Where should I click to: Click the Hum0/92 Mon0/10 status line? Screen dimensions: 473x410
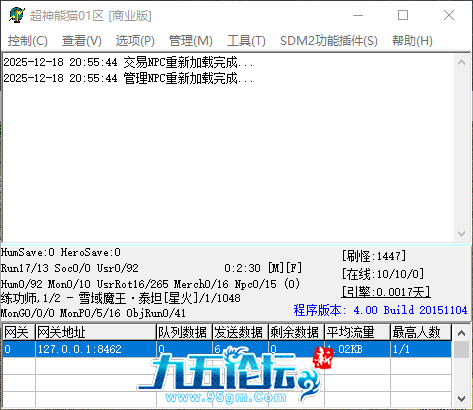[x=150, y=284]
